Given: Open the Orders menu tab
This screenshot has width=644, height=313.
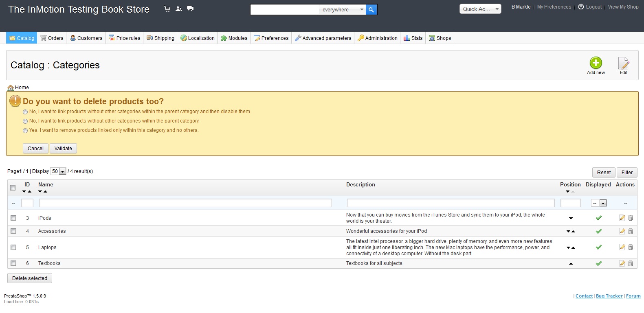Looking at the screenshot, I should pos(52,38).
